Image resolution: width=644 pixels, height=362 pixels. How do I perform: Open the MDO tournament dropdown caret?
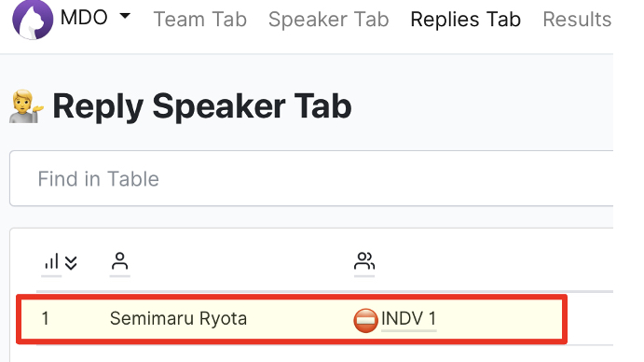coord(125,16)
